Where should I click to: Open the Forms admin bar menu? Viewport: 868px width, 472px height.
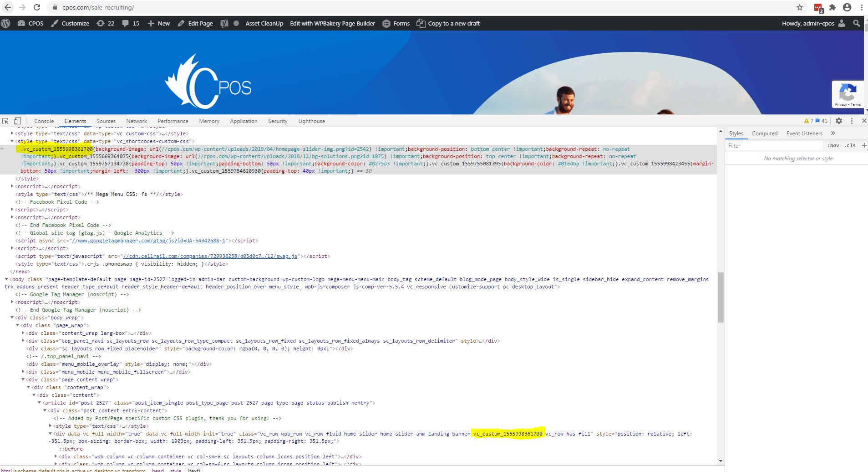[x=396, y=23]
